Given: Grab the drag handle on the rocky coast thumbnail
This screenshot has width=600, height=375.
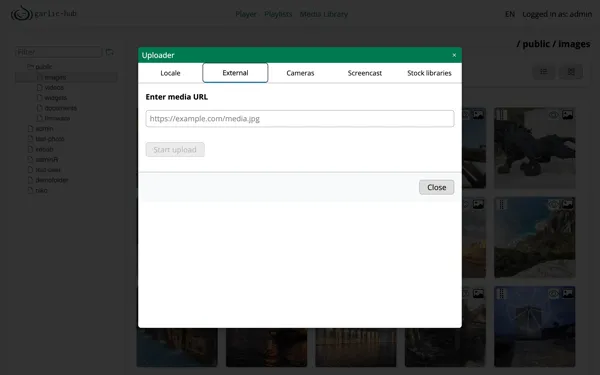Looking at the screenshot, I should [x=501, y=204].
